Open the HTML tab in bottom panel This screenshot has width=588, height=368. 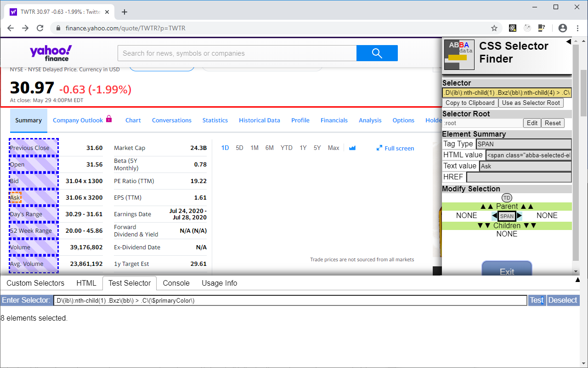86,283
